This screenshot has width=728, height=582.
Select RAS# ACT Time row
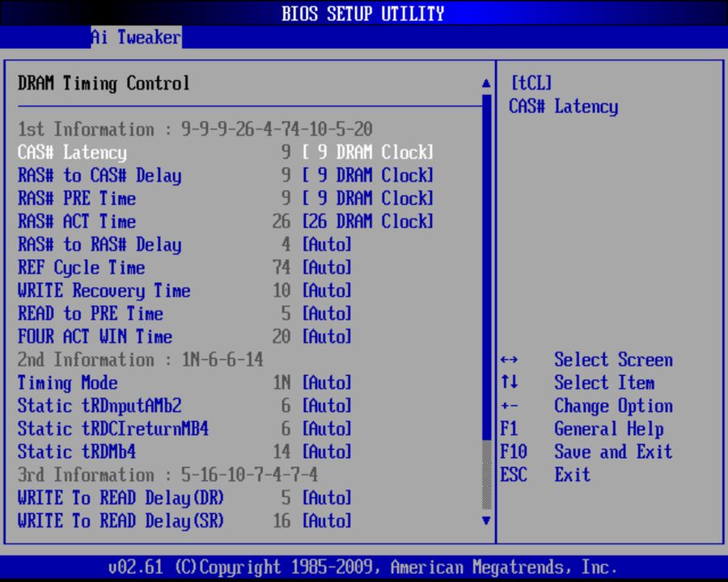tap(77, 221)
